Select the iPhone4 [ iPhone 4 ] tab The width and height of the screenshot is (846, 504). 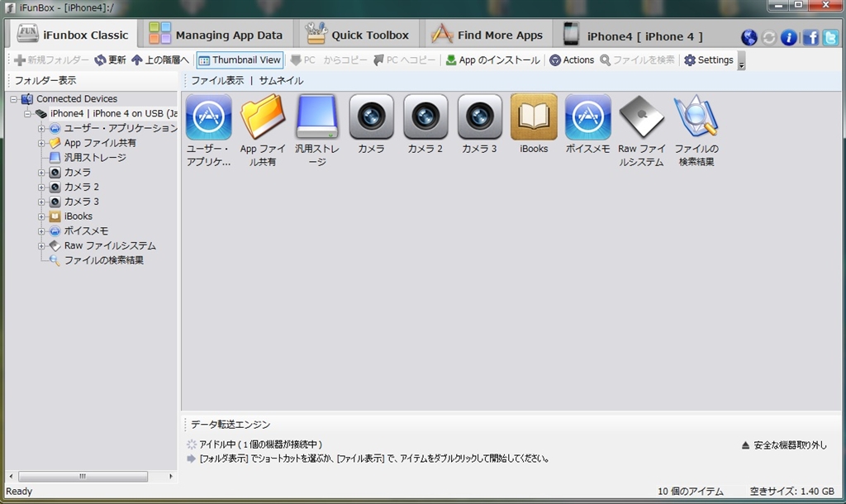pos(633,36)
